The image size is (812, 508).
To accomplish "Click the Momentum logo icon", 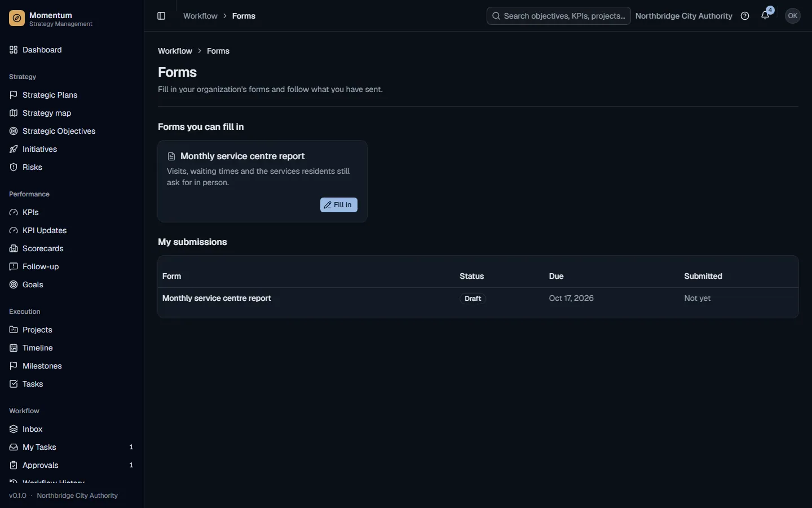I will coord(17,19).
